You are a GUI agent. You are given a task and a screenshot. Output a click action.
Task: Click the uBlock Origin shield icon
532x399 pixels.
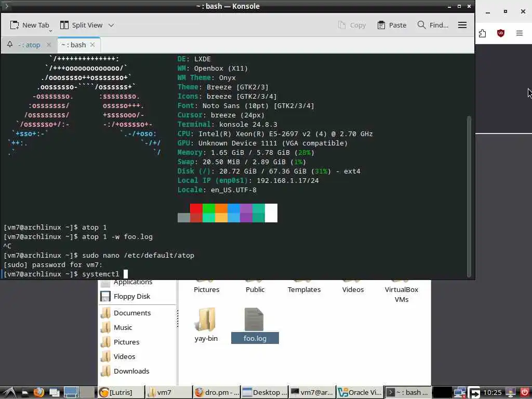click(x=501, y=33)
